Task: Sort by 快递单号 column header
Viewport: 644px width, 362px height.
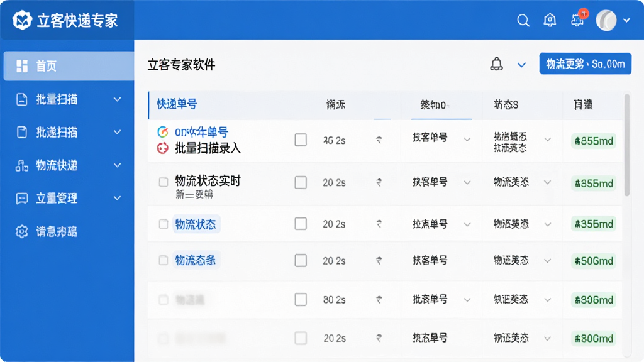Action: 177,104
